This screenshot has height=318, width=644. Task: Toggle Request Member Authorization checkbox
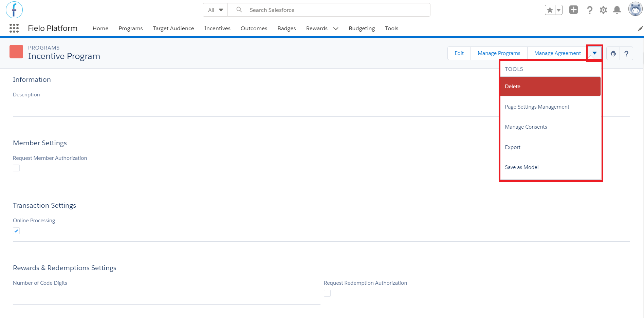click(16, 168)
